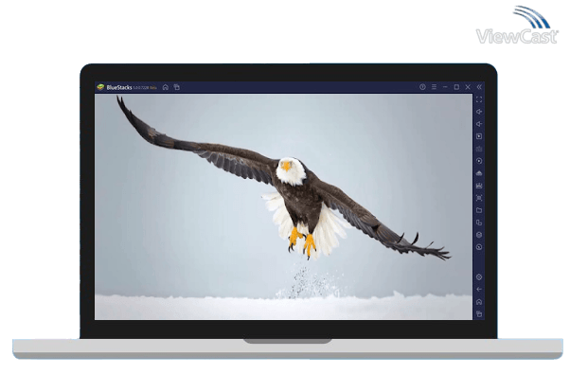The image size is (570, 392).
Task: Click the back arrow in sidebar
Action: [479, 290]
